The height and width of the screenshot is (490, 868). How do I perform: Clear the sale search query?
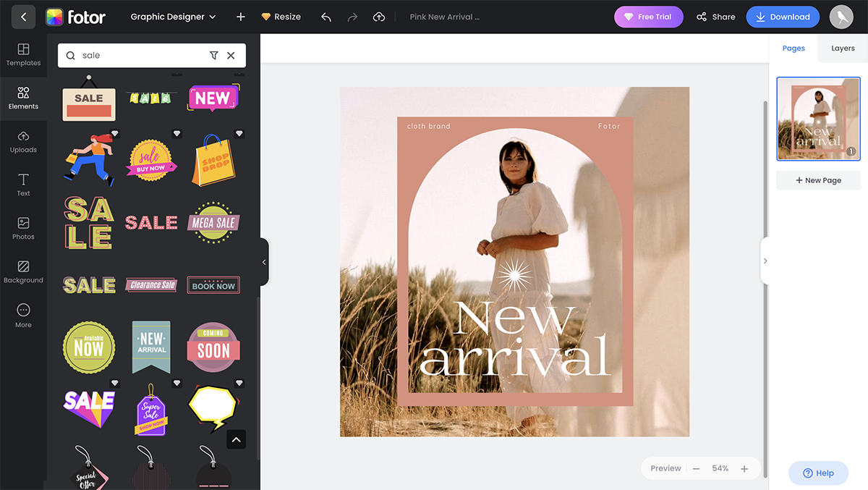coord(231,55)
